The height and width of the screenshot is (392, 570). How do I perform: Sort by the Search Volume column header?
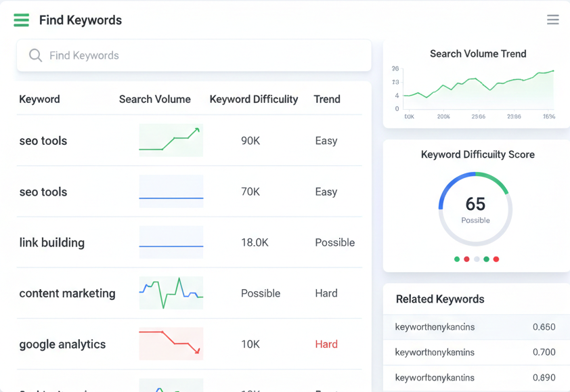pyautogui.click(x=155, y=99)
